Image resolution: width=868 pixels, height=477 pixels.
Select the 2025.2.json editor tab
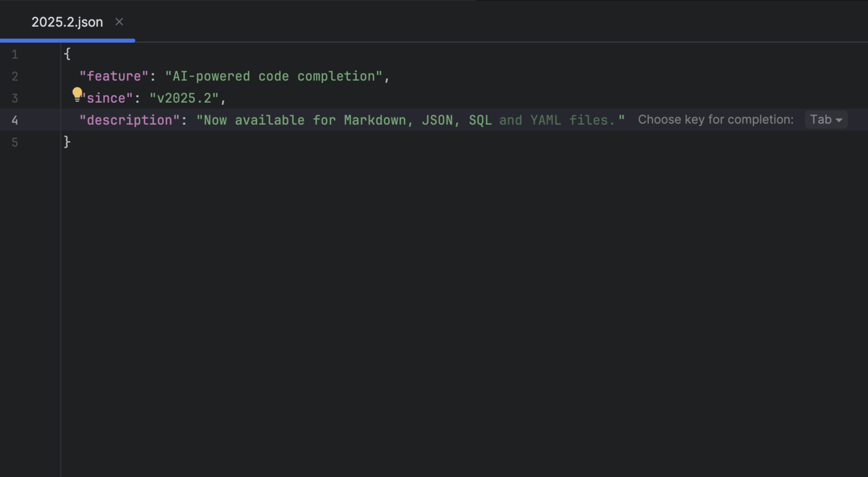click(x=67, y=22)
